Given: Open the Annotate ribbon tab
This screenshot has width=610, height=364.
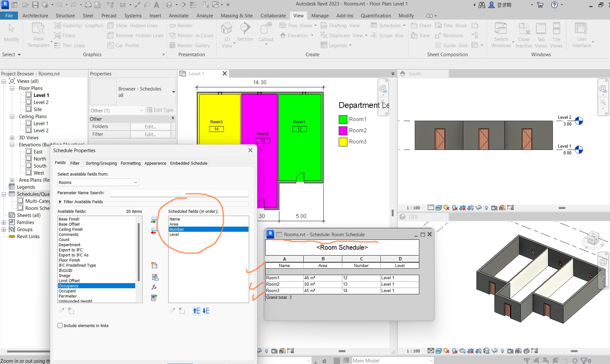Looking at the screenshot, I should coord(179,15).
